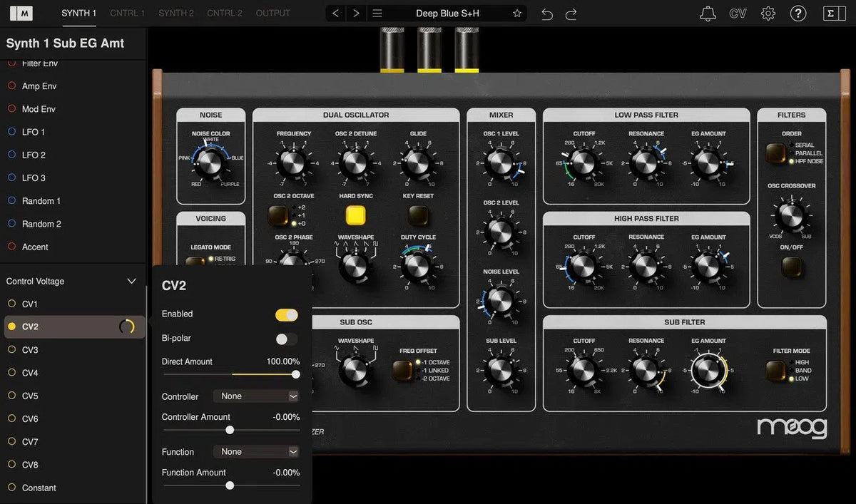Click the Sigma summary icon

pos(833,13)
